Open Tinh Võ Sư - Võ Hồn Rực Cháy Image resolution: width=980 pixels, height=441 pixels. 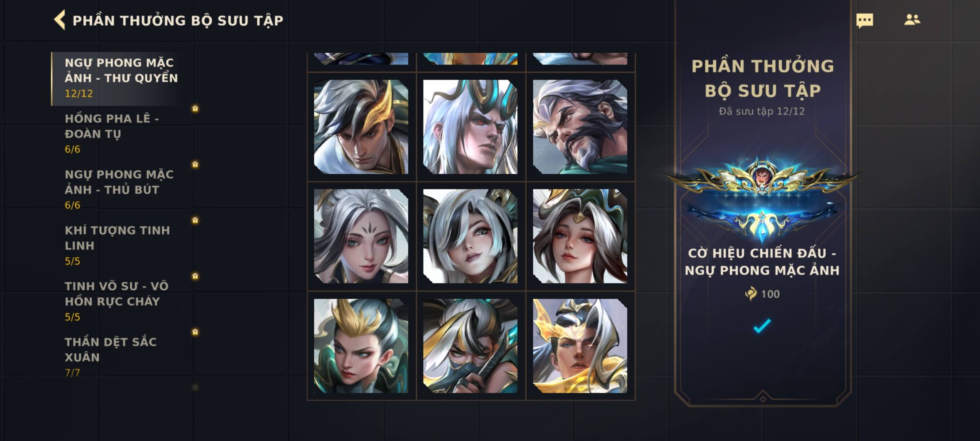pyautogui.click(x=122, y=301)
